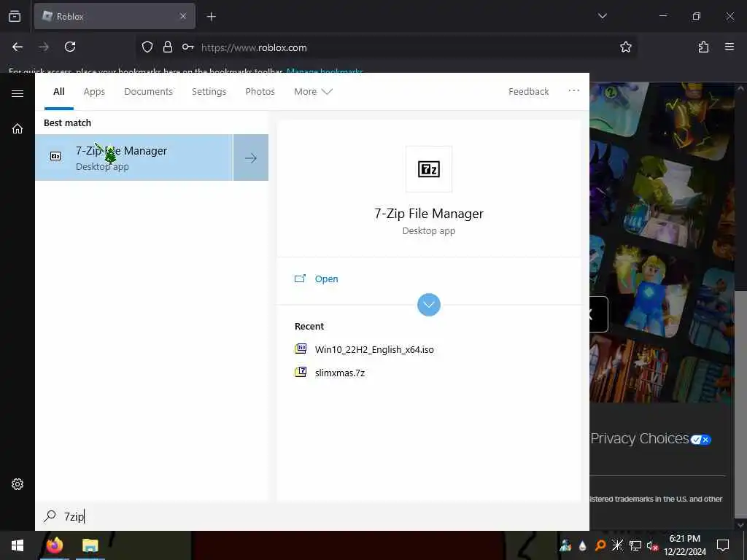Switch to the Photos search tab
Screen dimensions: 747x560
point(260,91)
